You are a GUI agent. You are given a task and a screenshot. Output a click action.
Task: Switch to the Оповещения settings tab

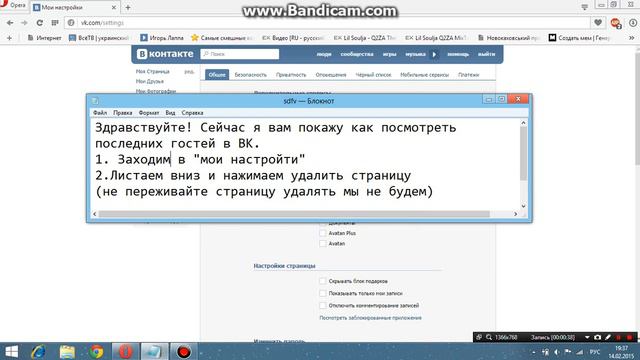click(331, 75)
